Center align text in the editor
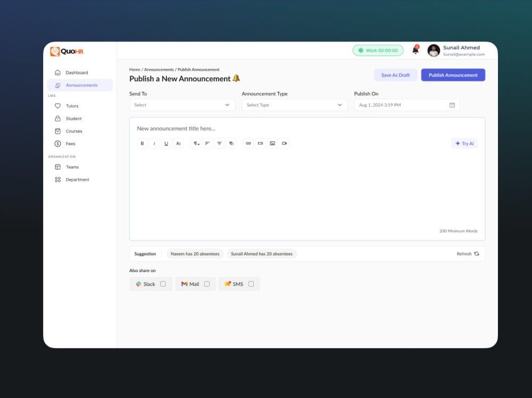Viewport: 532px width, 398px height. (220, 143)
